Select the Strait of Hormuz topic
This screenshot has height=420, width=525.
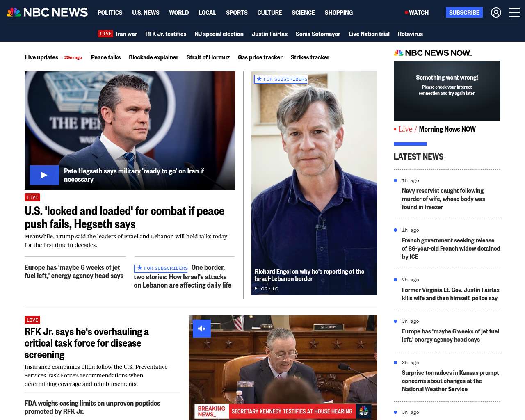click(208, 57)
